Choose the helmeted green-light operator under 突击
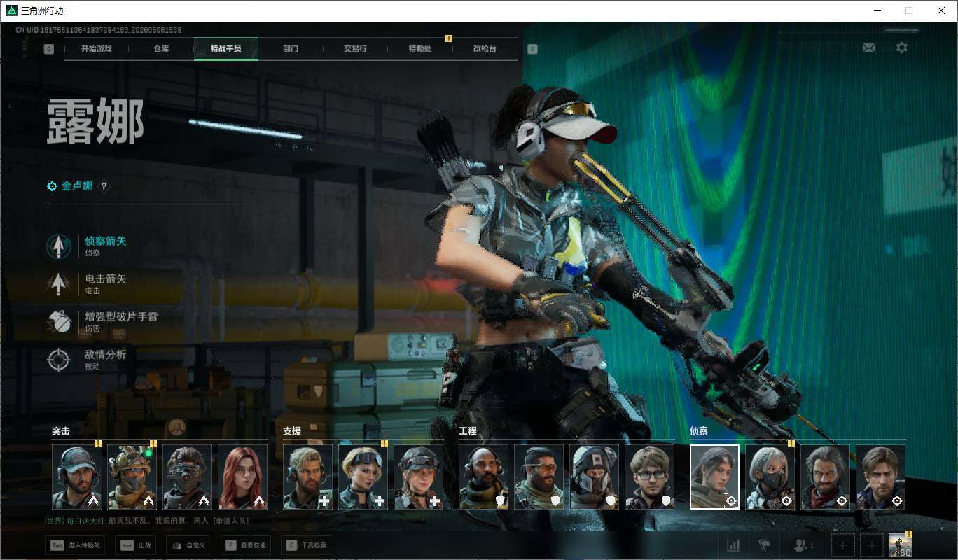The width and height of the screenshot is (958, 560). pos(132,477)
